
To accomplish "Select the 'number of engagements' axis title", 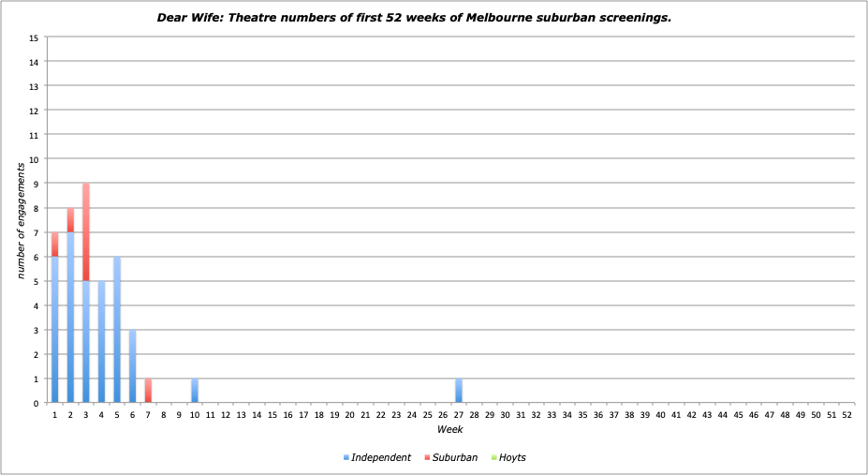I will tap(20, 218).
